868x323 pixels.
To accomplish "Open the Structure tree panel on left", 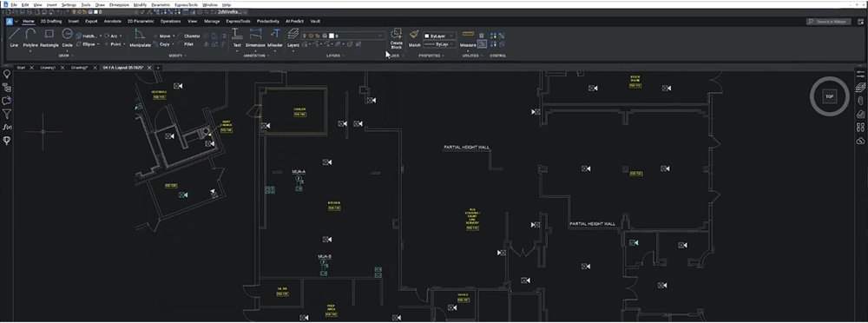I will pos(7,87).
